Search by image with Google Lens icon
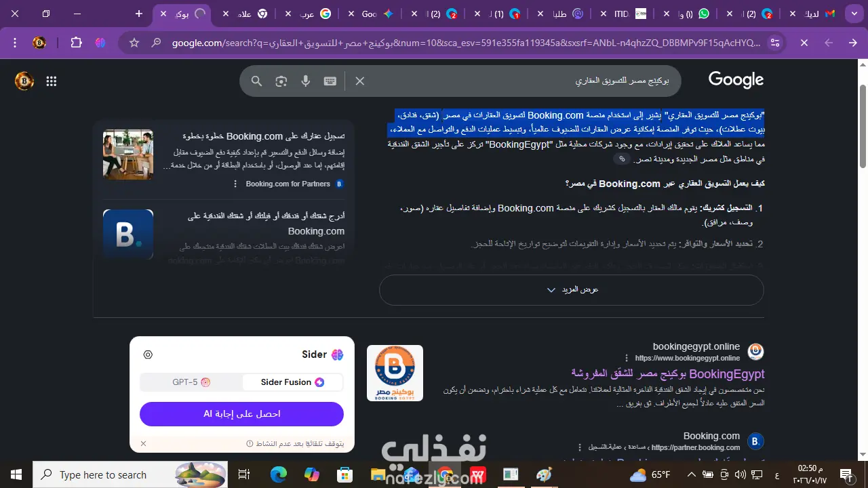This screenshot has height=488, width=868. point(281,81)
